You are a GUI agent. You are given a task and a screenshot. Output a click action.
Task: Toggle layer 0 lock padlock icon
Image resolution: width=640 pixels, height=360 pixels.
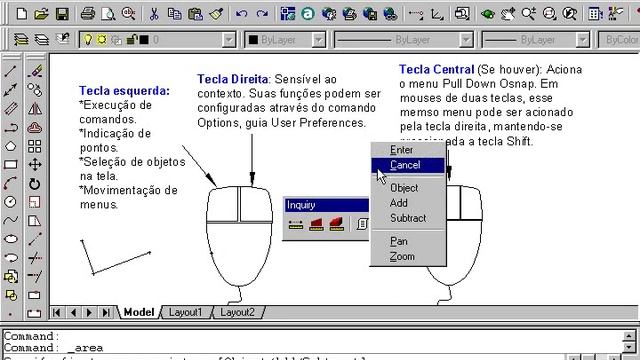click(x=131, y=40)
